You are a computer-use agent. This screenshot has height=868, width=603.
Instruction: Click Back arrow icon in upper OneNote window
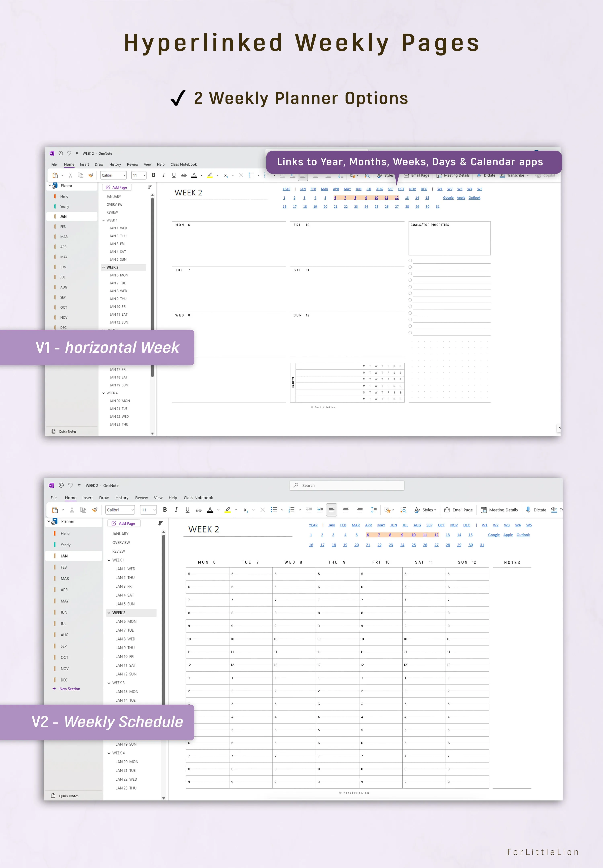tap(61, 153)
